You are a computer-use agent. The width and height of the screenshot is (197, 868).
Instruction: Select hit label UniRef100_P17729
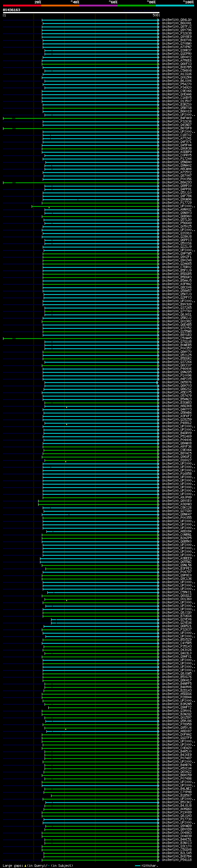tap(176, 203)
